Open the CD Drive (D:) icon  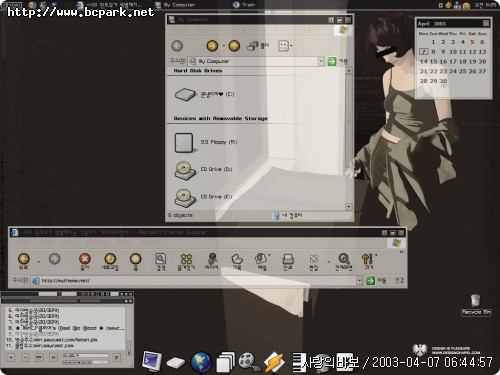[x=185, y=171]
